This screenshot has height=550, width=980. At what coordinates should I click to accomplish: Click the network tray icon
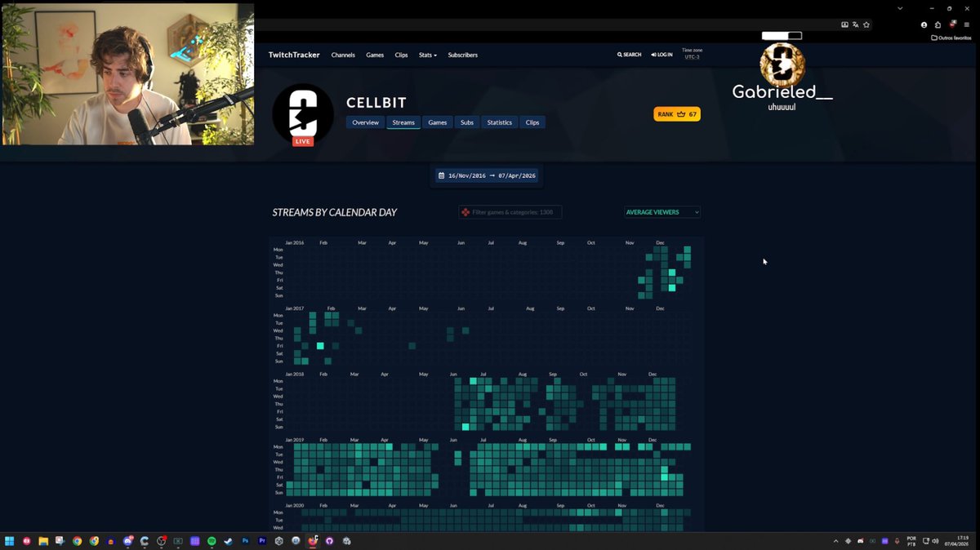click(x=926, y=541)
